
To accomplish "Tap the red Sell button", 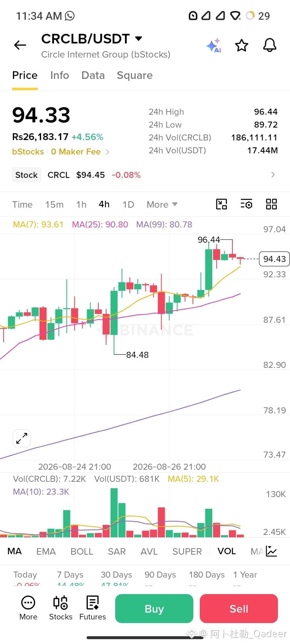I will coord(239,609).
